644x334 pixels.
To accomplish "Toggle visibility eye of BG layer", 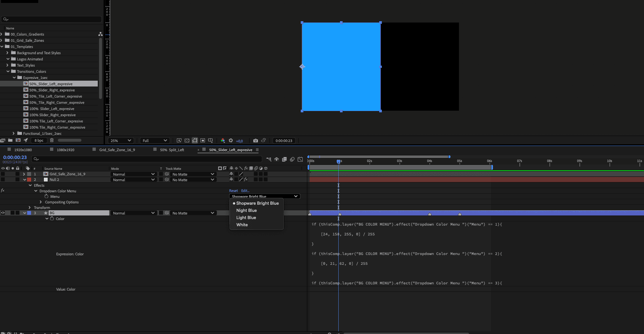I will pyautogui.click(x=3, y=213).
